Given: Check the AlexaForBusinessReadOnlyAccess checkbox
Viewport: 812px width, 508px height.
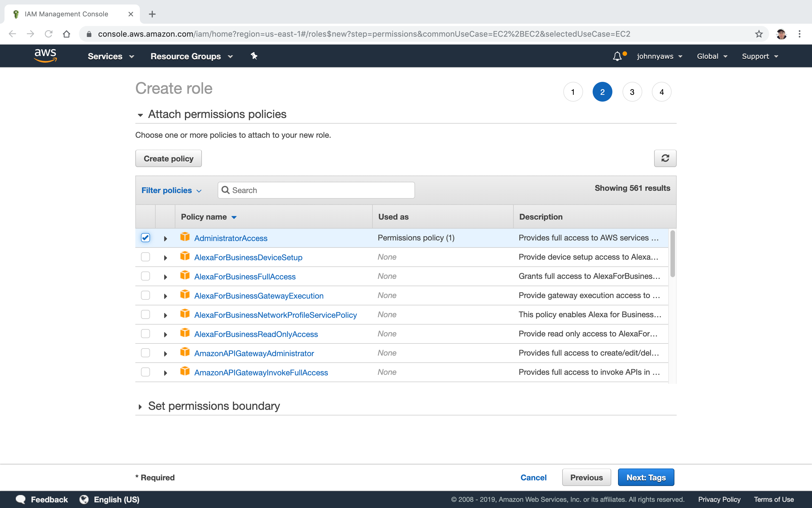Looking at the screenshot, I should [x=145, y=333].
